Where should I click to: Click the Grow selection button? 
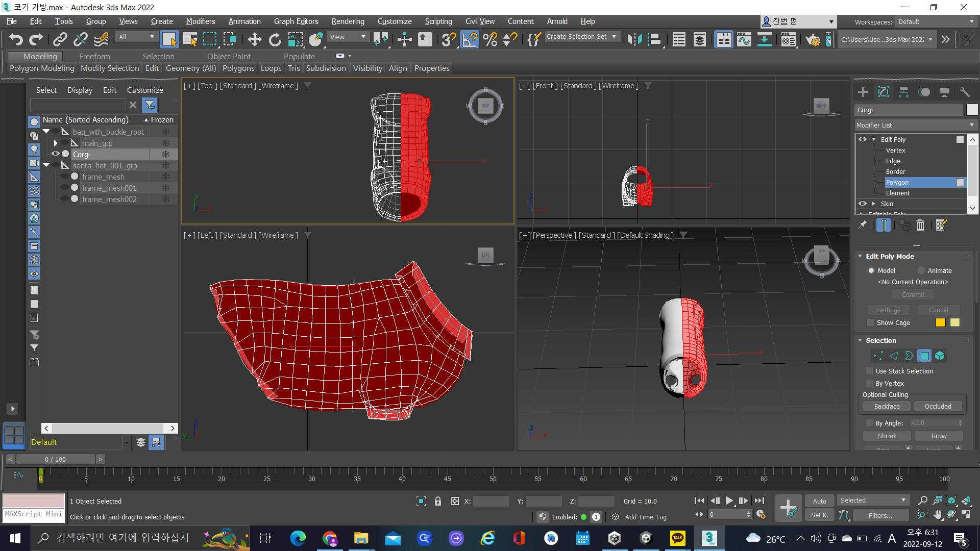coord(938,436)
